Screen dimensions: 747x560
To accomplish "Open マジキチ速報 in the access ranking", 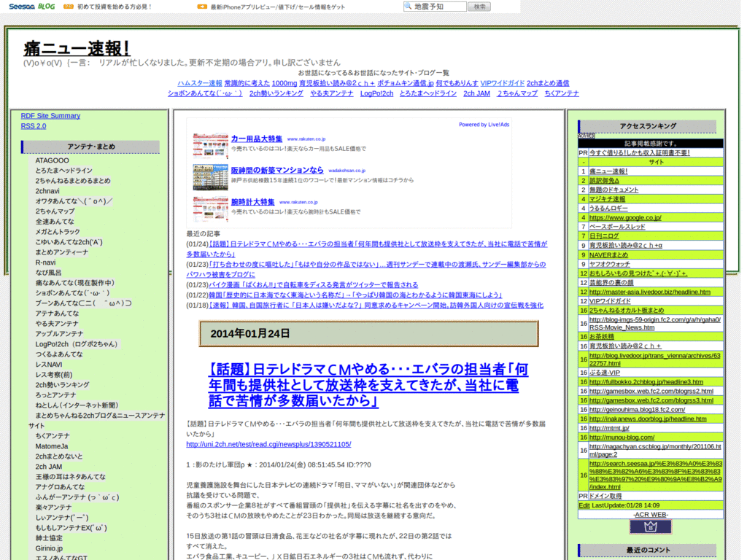I will (608, 199).
